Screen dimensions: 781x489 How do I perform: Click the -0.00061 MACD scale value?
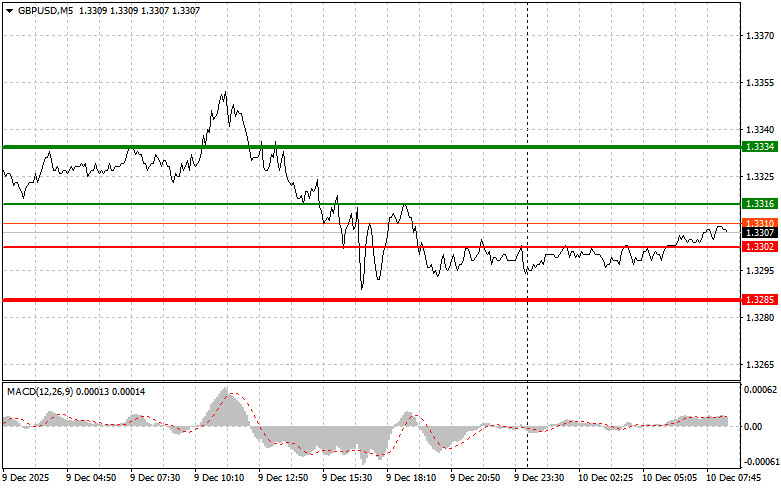tap(761, 462)
